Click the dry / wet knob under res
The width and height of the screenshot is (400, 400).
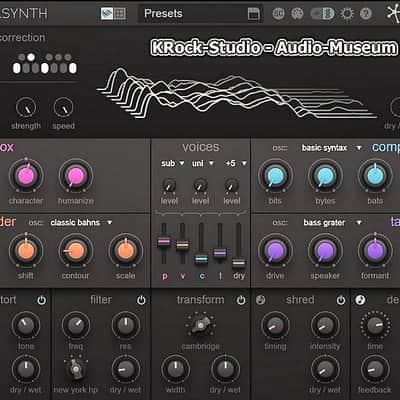point(126,369)
